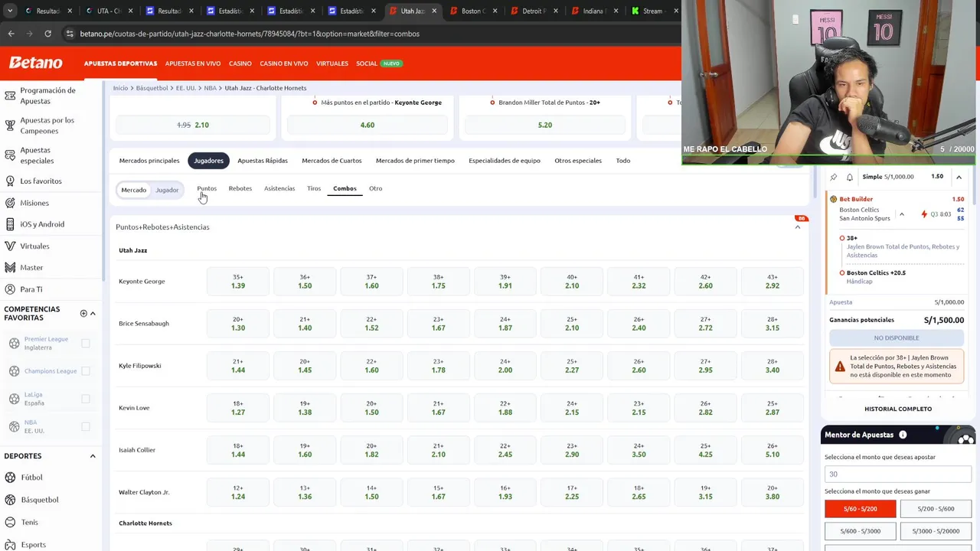Check the Champions League checkbox
This screenshot has height=551, width=980.
click(86, 371)
